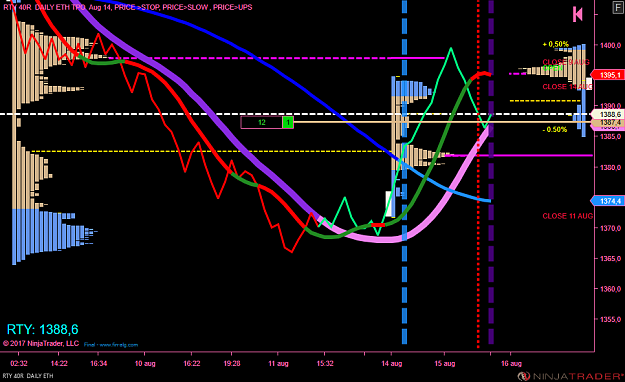Screen dimensions: 625x382
Task: Click the '1355,0' price axis label
Action: (611, 319)
